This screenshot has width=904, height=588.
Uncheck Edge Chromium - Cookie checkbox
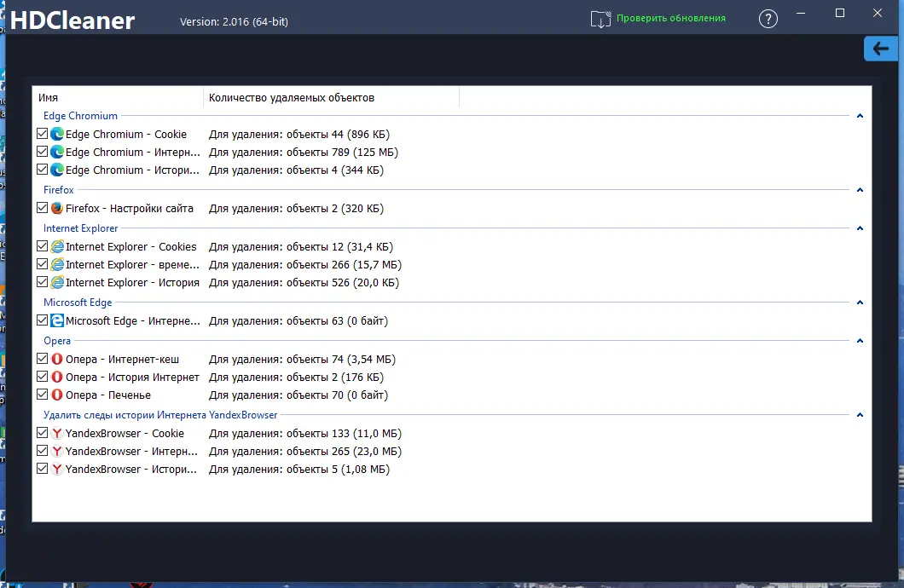pyautogui.click(x=42, y=134)
